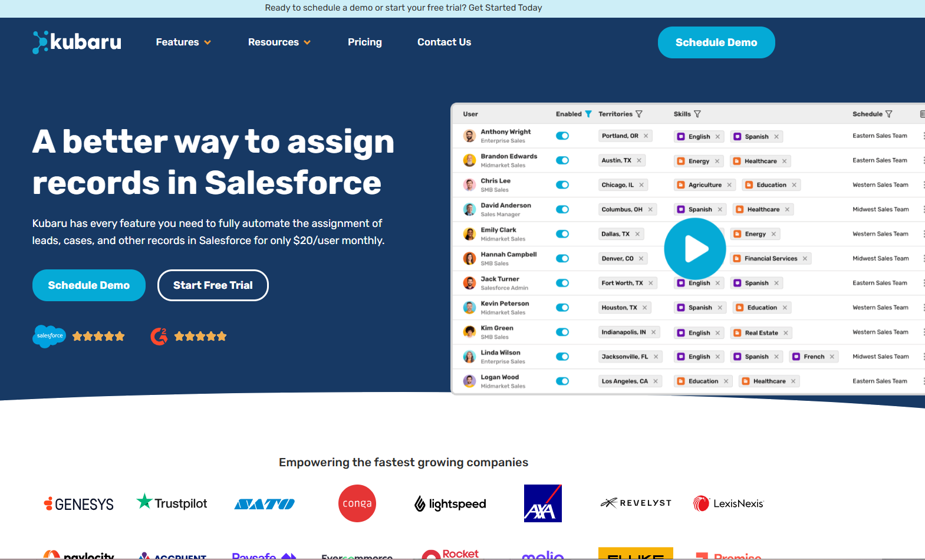925x560 pixels.
Task: Open the Pricing page
Action: (365, 42)
